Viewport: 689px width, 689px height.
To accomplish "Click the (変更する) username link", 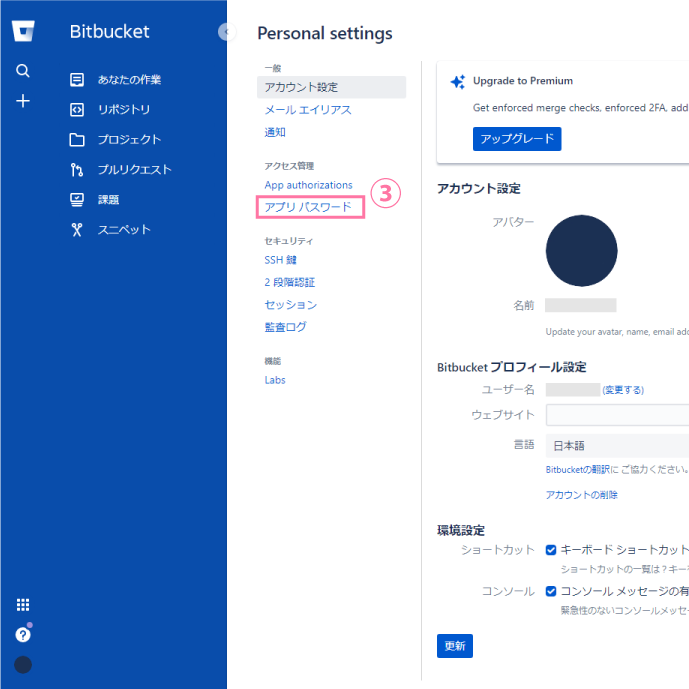I will click(x=623, y=390).
